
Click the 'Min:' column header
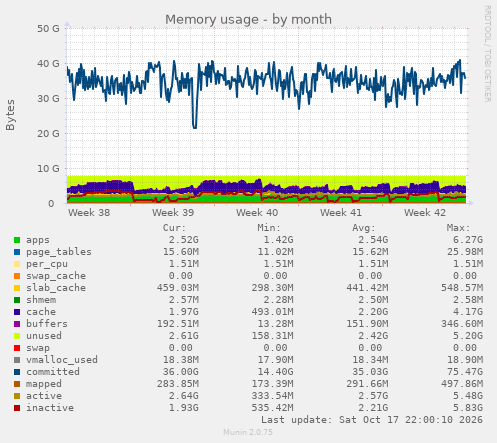point(269,228)
